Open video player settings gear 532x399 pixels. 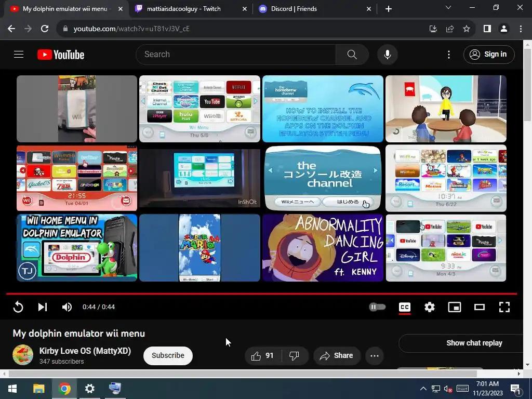pos(430,307)
